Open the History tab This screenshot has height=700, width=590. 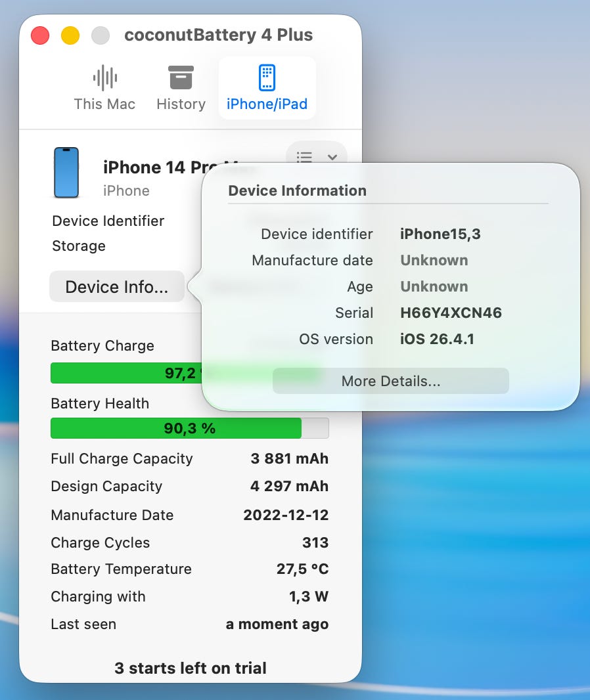point(181,88)
